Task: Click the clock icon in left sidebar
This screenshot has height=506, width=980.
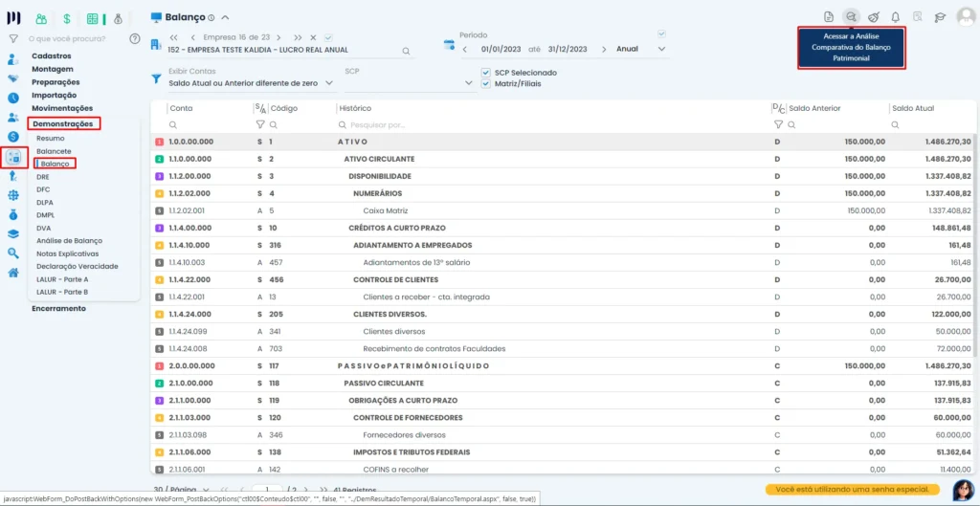Action: pyautogui.click(x=13, y=98)
